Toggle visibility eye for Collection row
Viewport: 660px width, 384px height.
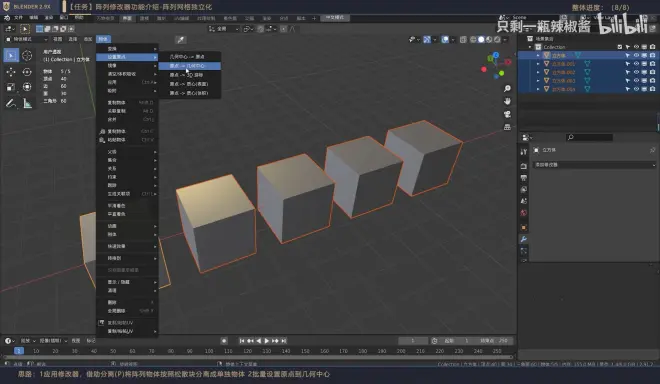click(636, 47)
